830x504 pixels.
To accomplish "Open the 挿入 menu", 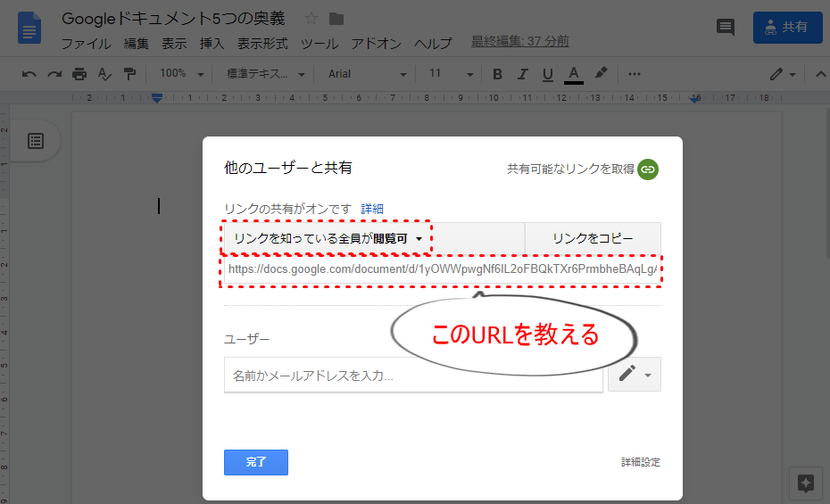I will point(212,44).
